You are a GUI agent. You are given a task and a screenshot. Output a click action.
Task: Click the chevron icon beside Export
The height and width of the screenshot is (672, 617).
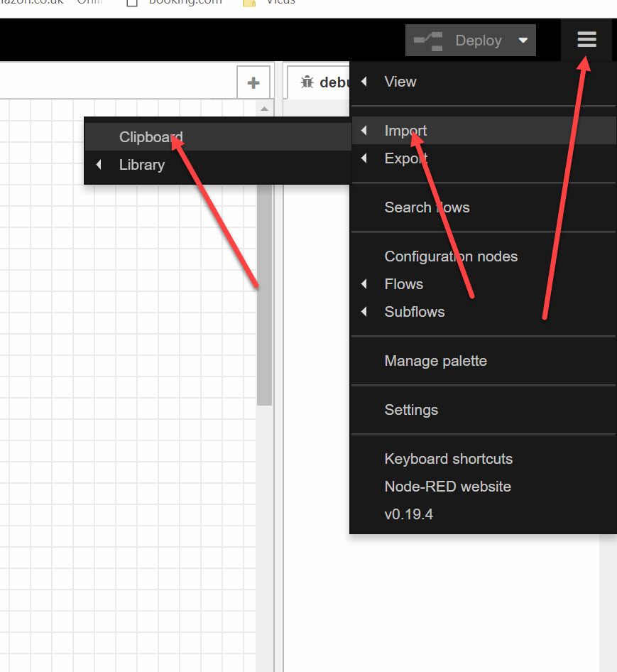click(x=364, y=158)
